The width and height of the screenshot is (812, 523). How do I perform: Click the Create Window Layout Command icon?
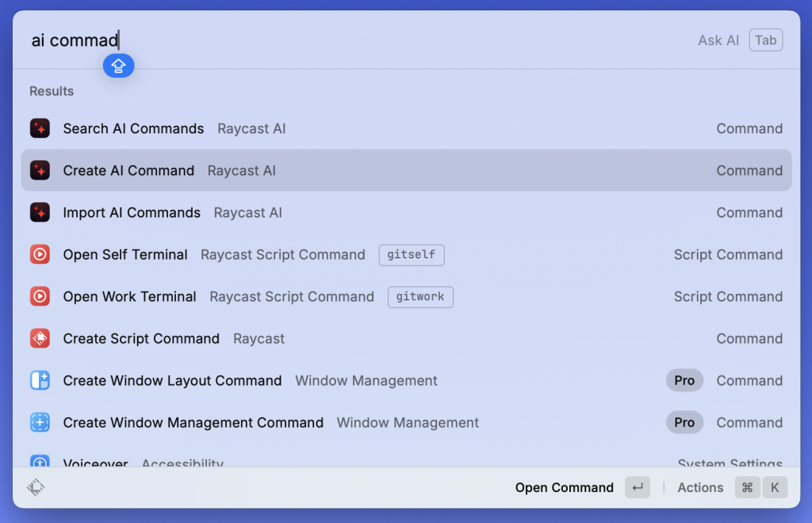(x=40, y=380)
